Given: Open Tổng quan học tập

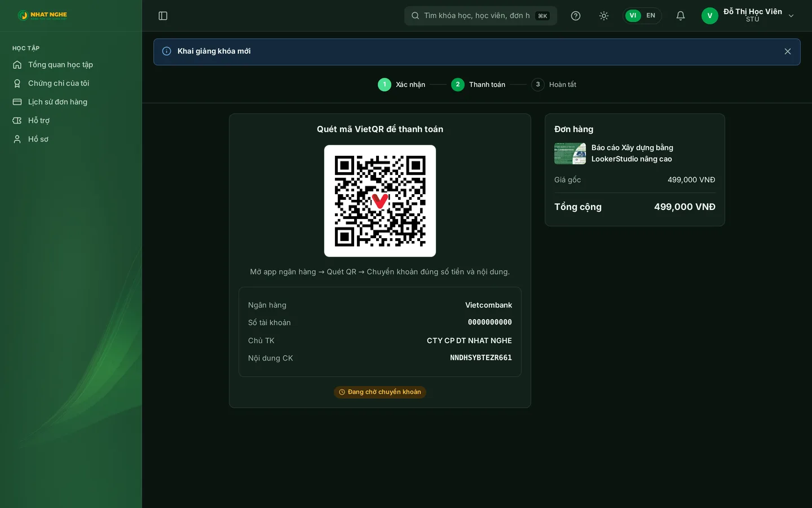Looking at the screenshot, I should coord(60,65).
